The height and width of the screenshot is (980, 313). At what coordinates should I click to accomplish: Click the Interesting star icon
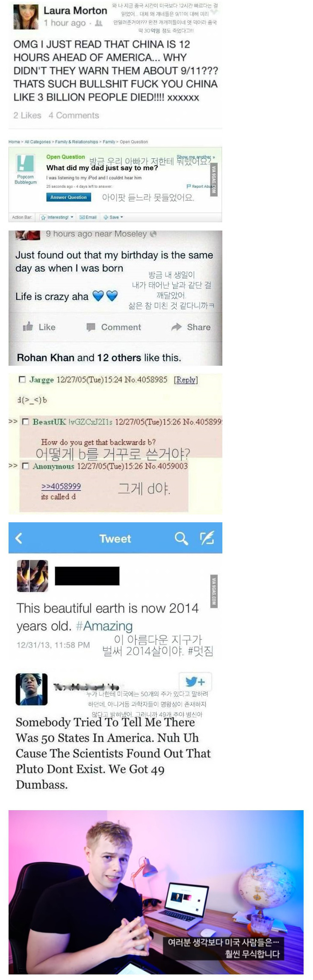[x=43, y=217]
